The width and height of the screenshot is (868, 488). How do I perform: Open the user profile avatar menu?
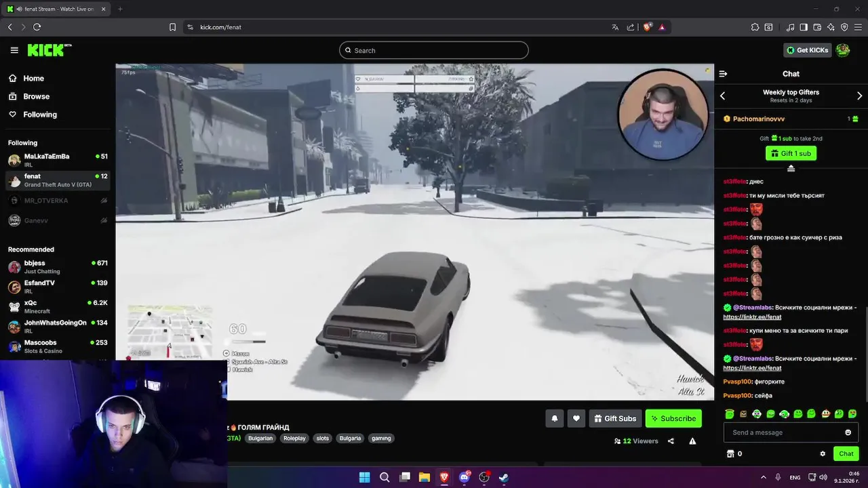click(x=843, y=50)
